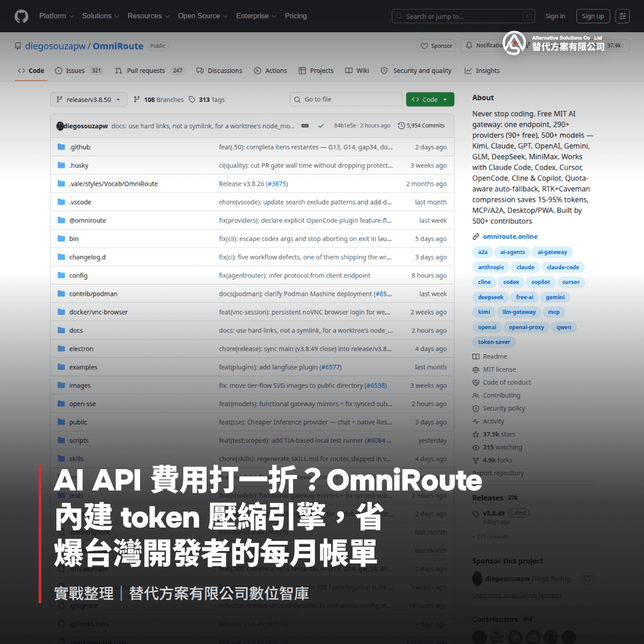Select the claude-code topic tag

click(563, 267)
